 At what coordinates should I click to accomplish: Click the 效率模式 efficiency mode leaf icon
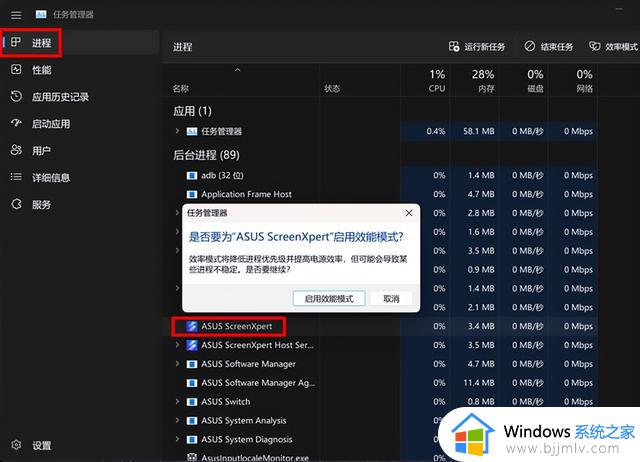tap(595, 46)
